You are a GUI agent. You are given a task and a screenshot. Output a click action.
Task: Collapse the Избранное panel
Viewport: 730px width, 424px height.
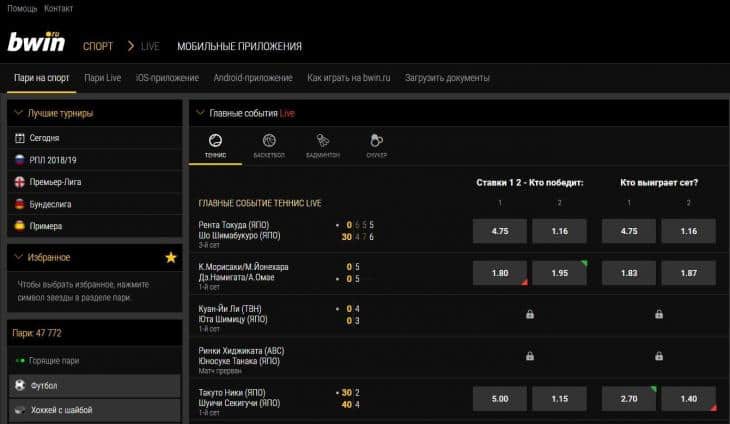point(18,257)
